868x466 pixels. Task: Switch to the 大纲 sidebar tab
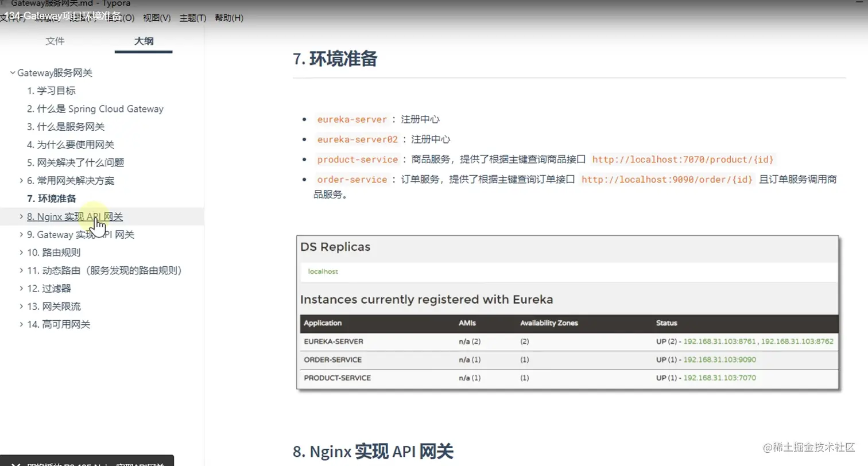144,41
